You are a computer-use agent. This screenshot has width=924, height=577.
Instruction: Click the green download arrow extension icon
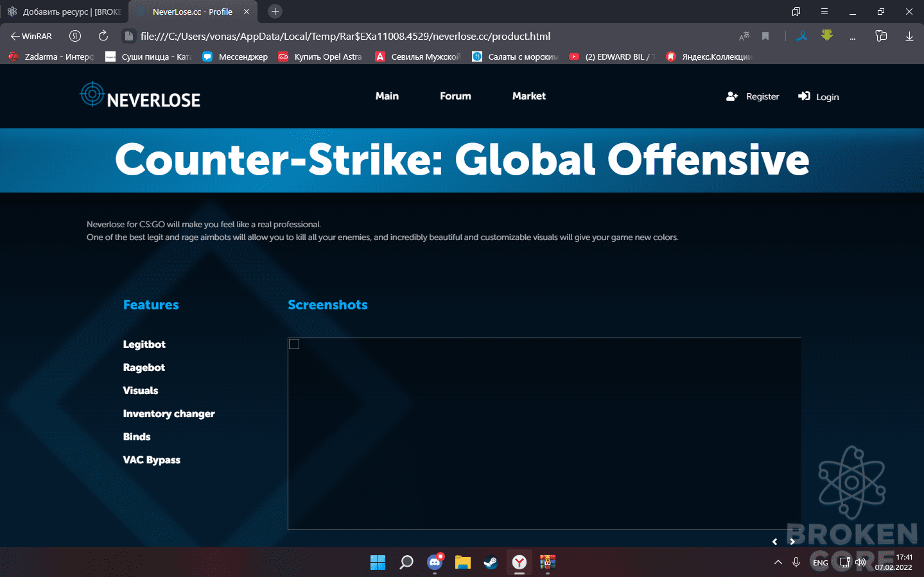click(827, 35)
